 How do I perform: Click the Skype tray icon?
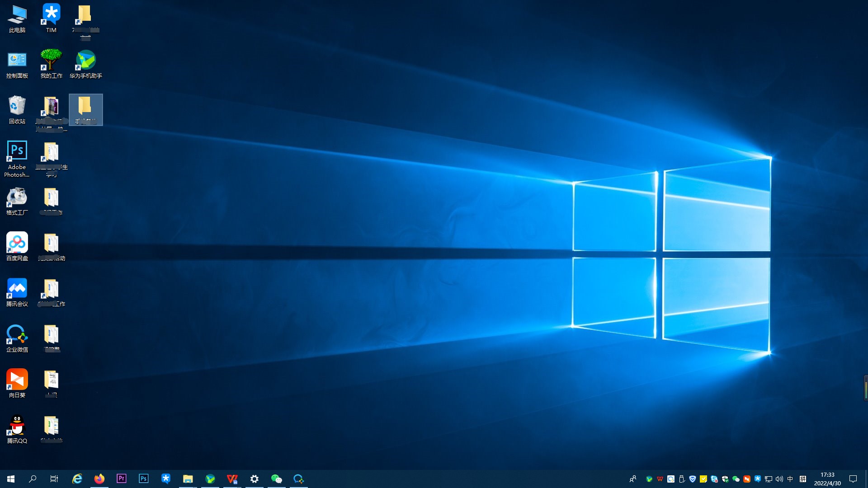click(714, 479)
